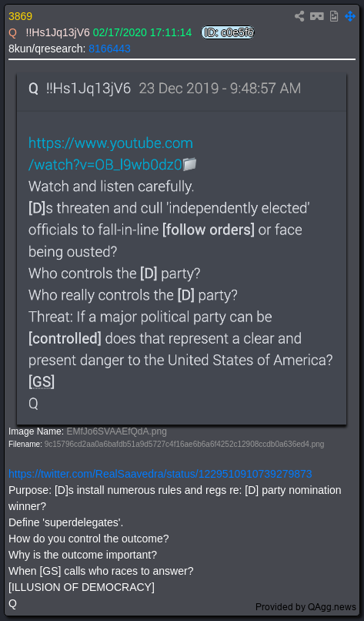Click image name EMfJo6SVAAEfQdA.png
The height and width of the screenshot is (621, 364).
(x=117, y=431)
